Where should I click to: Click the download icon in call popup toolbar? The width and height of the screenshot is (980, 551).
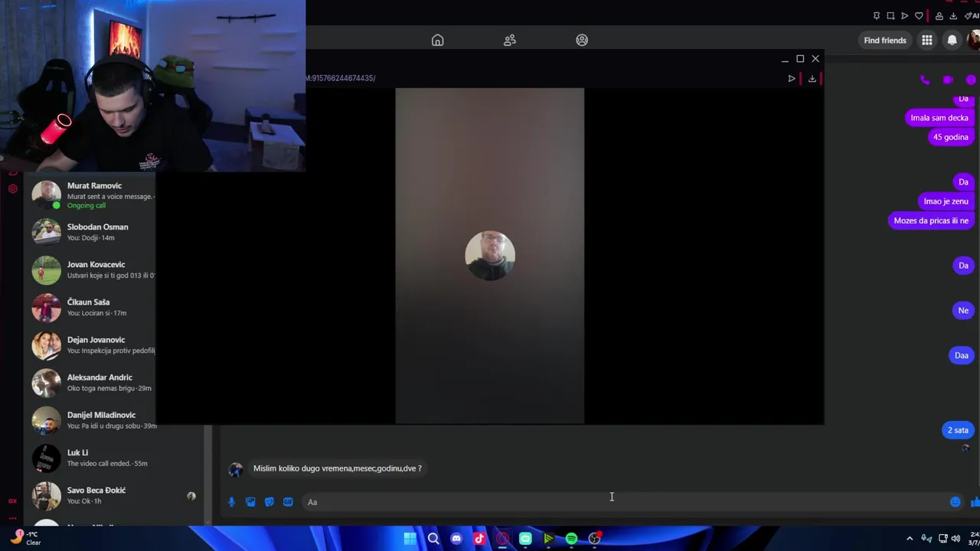point(812,78)
